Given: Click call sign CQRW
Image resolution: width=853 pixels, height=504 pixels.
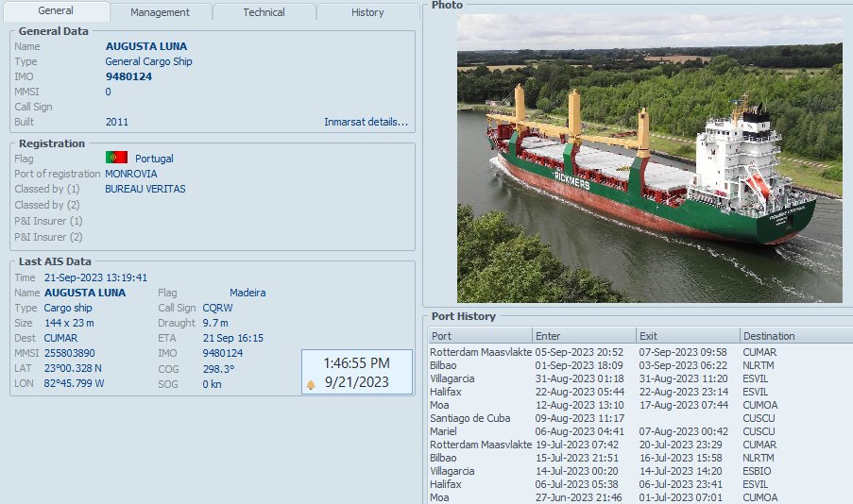Looking at the screenshot, I should (217, 308).
